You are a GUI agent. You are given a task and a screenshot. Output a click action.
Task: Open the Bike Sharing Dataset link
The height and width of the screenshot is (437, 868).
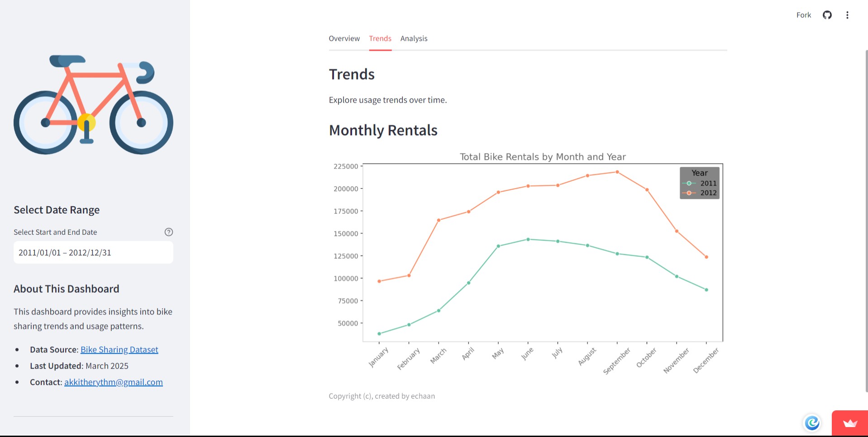pos(119,349)
